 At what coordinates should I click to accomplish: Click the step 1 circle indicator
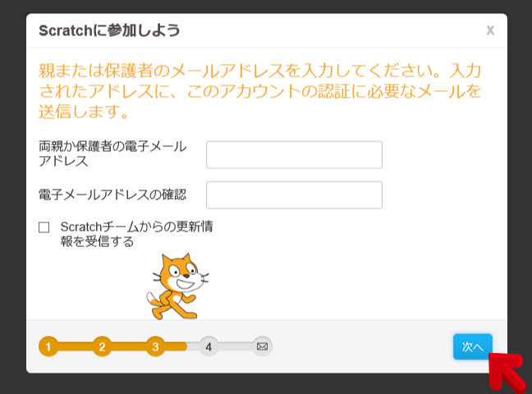click(x=48, y=346)
